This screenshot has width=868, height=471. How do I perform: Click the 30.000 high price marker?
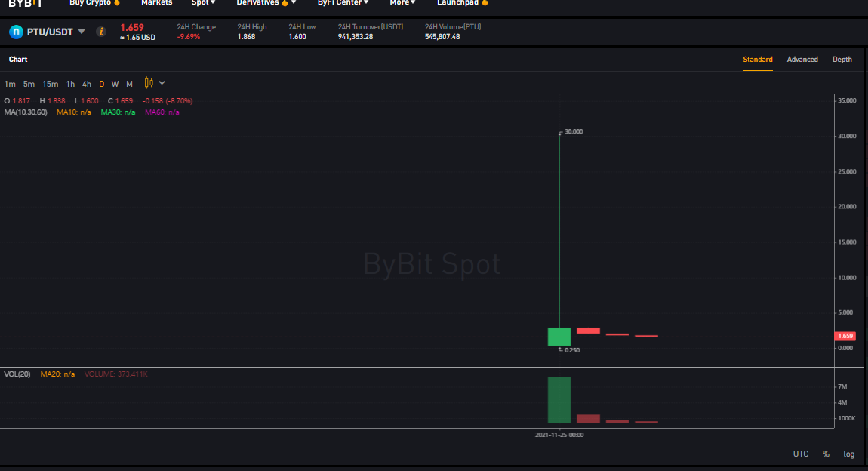click(x=574, y=132)
